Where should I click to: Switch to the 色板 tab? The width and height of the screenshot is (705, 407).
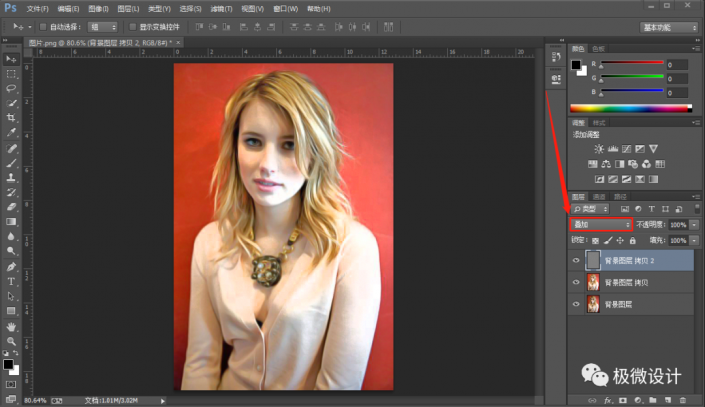click(x=599, y=48)
